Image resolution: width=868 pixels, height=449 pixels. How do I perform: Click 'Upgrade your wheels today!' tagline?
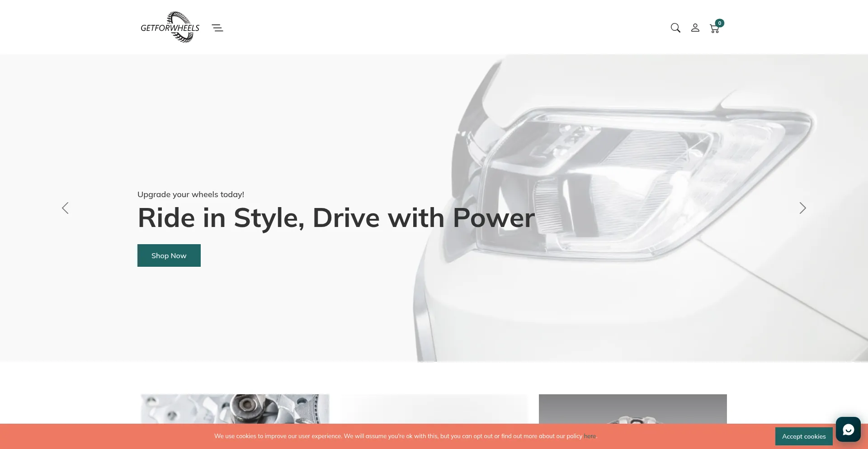click(191, 194)
